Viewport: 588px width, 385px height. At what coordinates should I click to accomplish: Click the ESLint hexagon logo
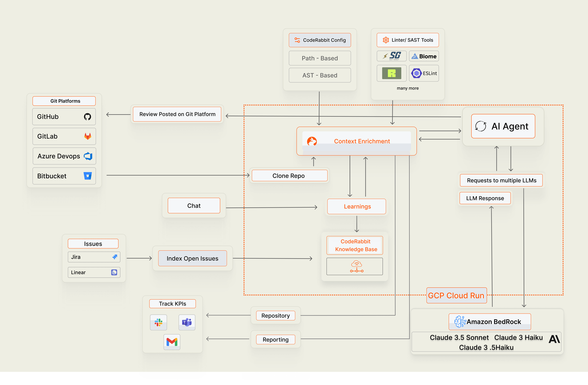click(416, 73)
